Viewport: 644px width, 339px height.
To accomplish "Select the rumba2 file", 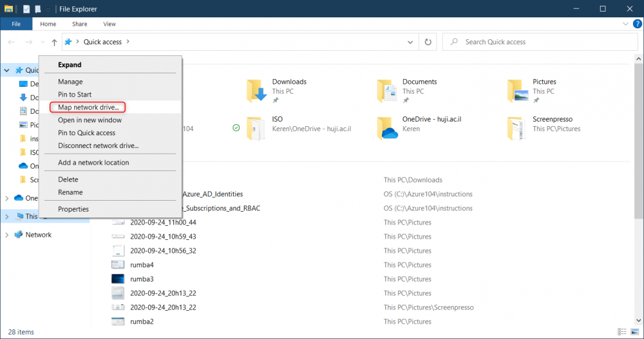I will pyautogui.click(x=142, y=322).
